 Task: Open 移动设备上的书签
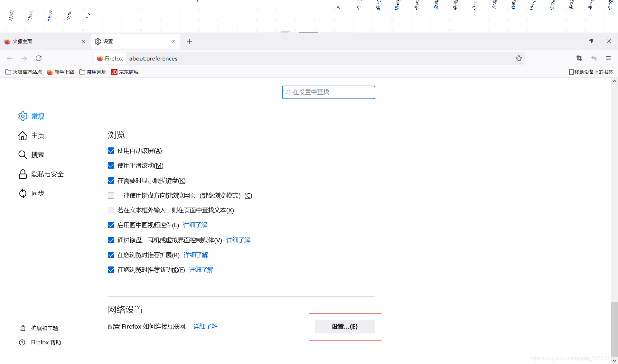(591, 72)
